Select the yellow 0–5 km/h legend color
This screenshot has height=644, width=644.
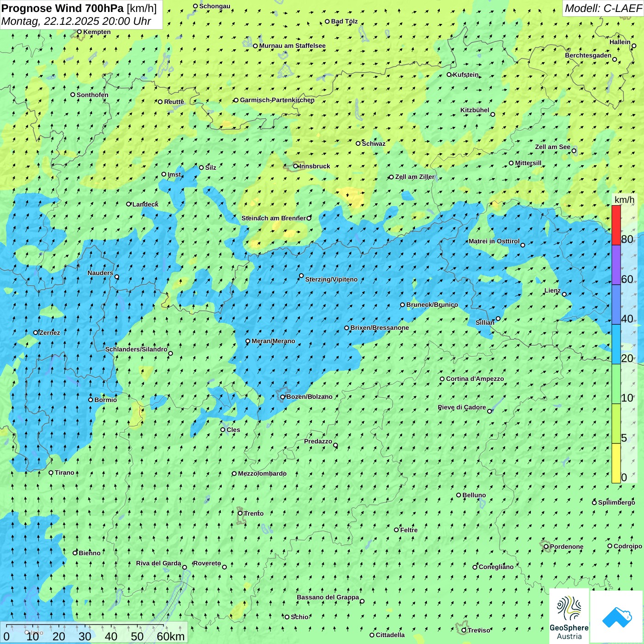(x=616, y=463)
